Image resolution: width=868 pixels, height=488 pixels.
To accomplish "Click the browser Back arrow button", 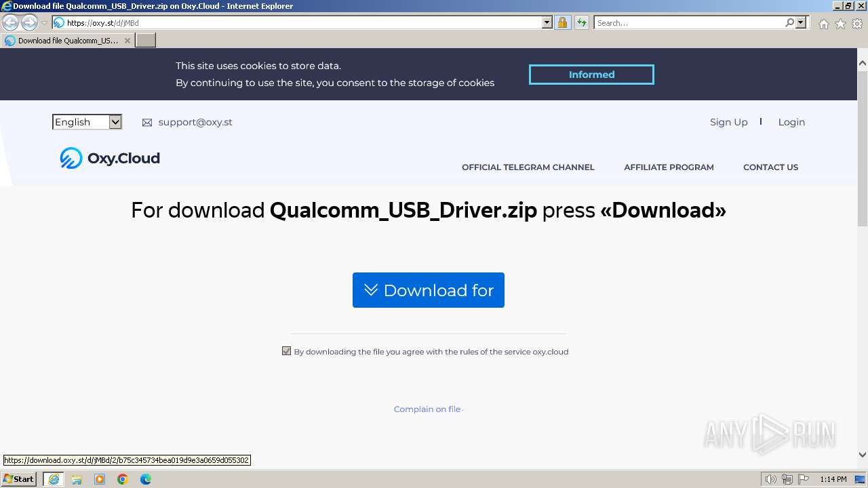I will point(10,22).
